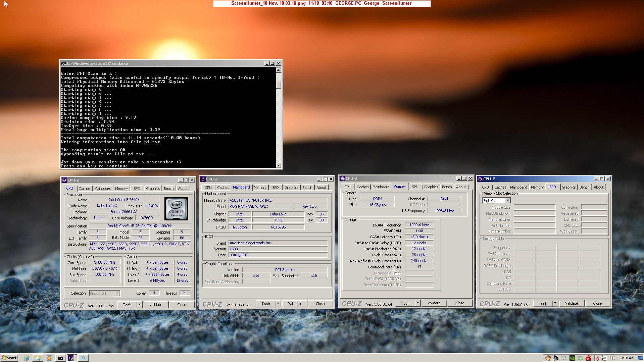Image resolution: width=644 pixels, height=362 pixels.
Task: Click Validate in the SPD CPU-Z window
Action: pos(572,303)
